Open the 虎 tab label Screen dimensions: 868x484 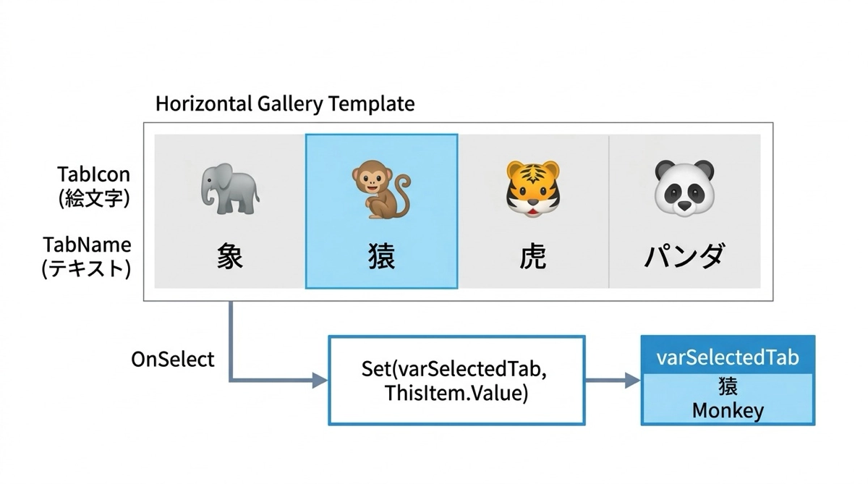point(532,258)
